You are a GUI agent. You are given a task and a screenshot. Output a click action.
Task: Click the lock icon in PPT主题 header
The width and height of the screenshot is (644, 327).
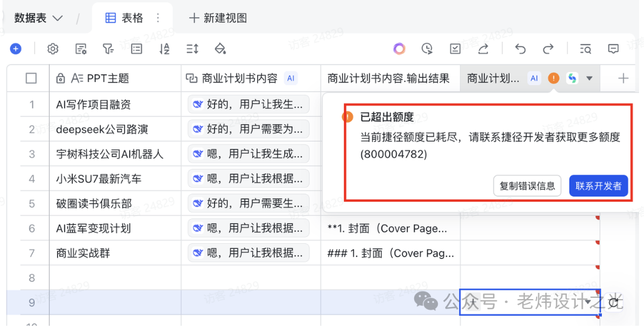(60, 78)
